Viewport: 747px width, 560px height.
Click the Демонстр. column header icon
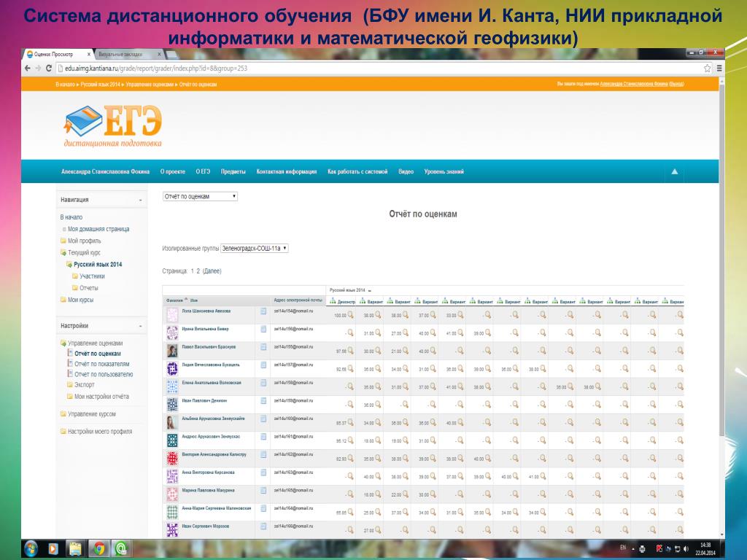click(333, 301)
